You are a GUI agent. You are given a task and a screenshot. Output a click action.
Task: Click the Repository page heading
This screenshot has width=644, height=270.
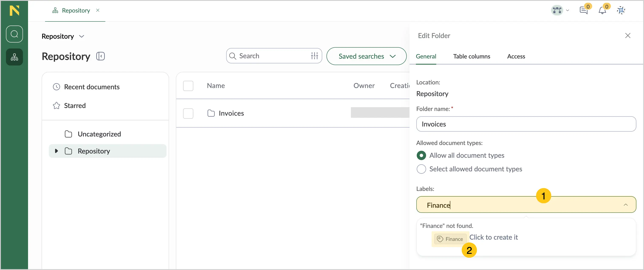tap(66, 56)
